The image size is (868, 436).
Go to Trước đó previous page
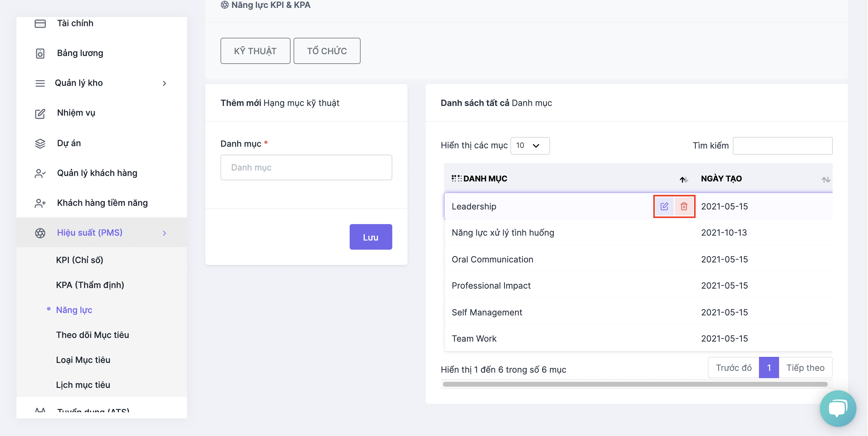click(x=733, y=367)
